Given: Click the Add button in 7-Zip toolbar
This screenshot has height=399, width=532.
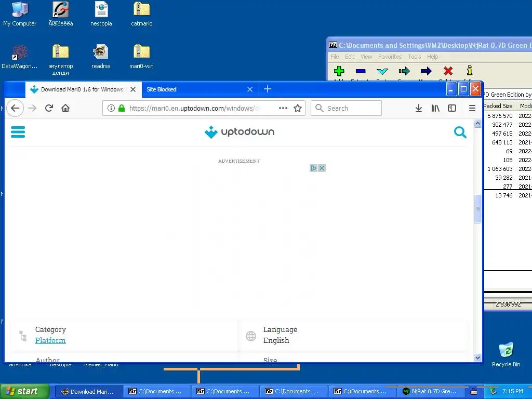Looking at the screenshot, I should point(339,71).
